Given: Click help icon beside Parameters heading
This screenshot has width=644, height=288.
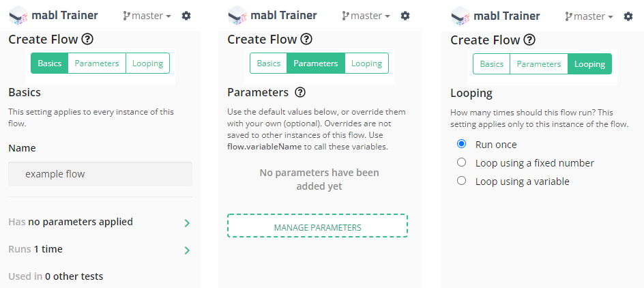Looking at the screenshot, I should (x=300, y=92).
